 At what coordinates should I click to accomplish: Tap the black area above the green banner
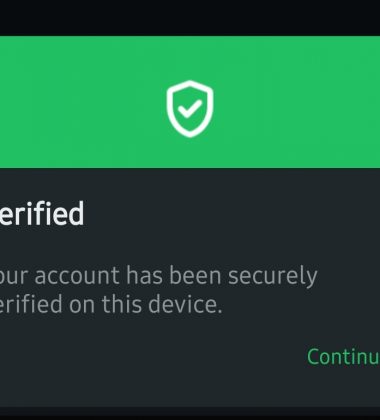pyautogui.click(x=190, y=18)
